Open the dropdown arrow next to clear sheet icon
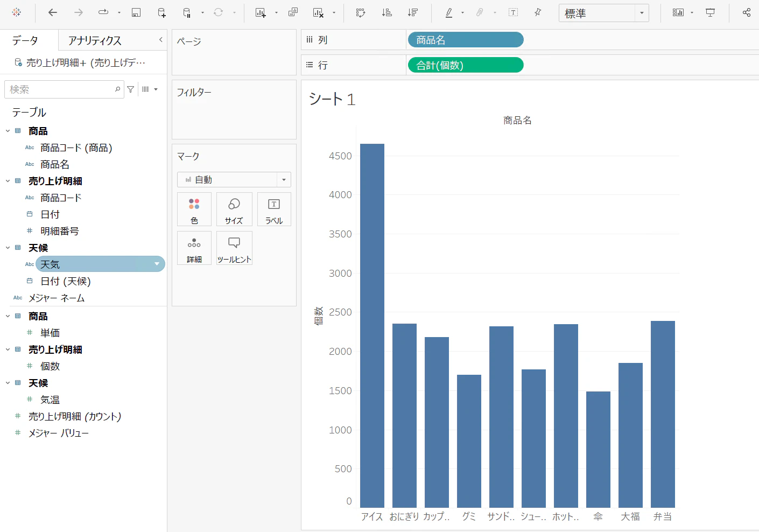The height and width of the screenshot is (532, 759). [x=334, y=12]
